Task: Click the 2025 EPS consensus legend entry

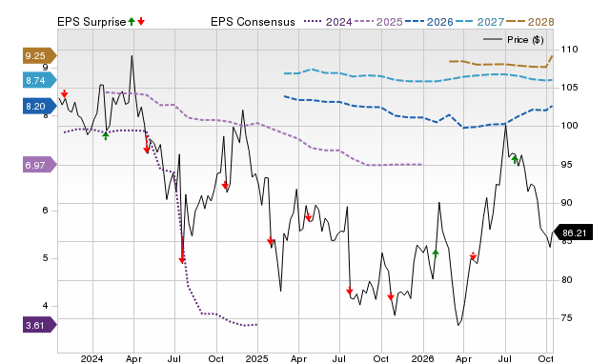Action: [x=378, y=22]
